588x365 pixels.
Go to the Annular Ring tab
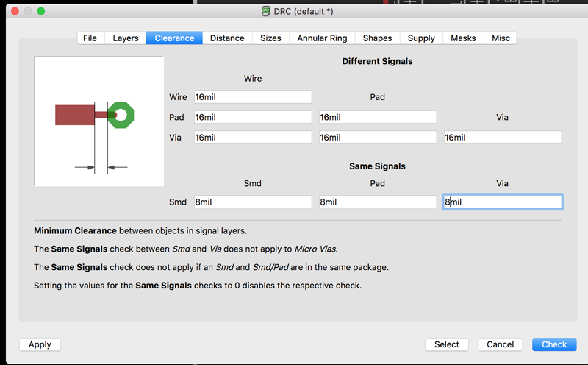322,38
